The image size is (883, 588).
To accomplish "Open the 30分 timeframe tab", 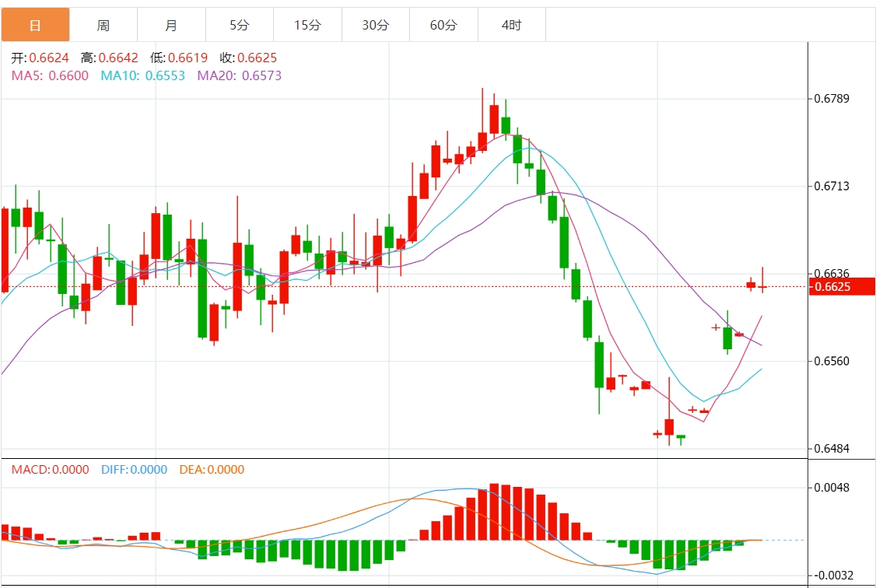I will tap(376, 25).
